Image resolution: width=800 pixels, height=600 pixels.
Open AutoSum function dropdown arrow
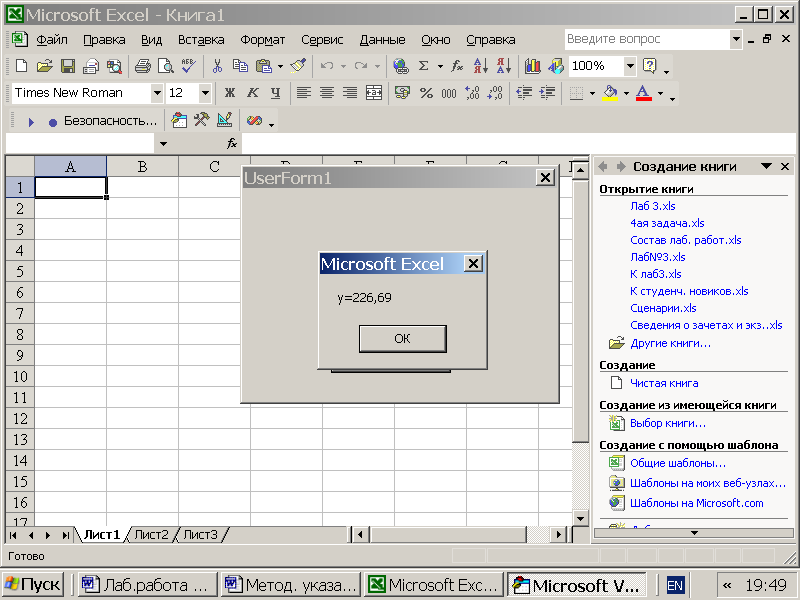[440, 66]
